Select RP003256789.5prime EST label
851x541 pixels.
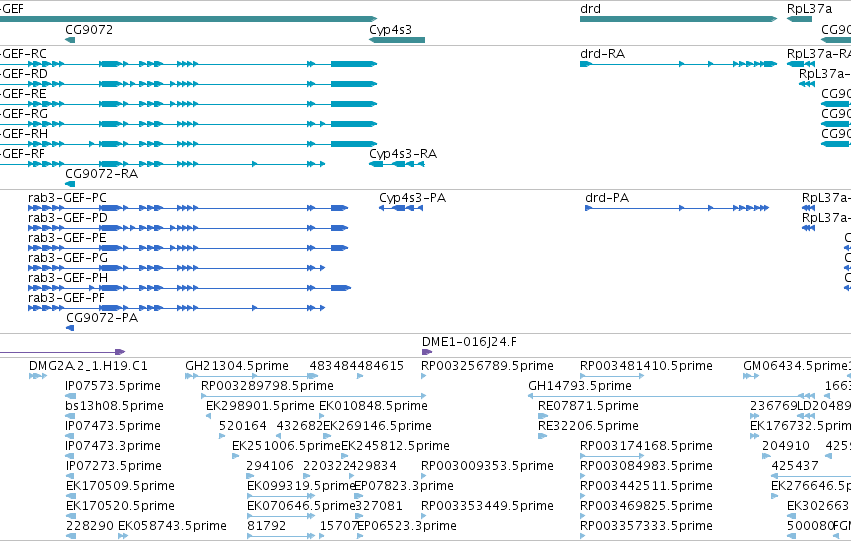pyautogui.click(x=487, y=366)
